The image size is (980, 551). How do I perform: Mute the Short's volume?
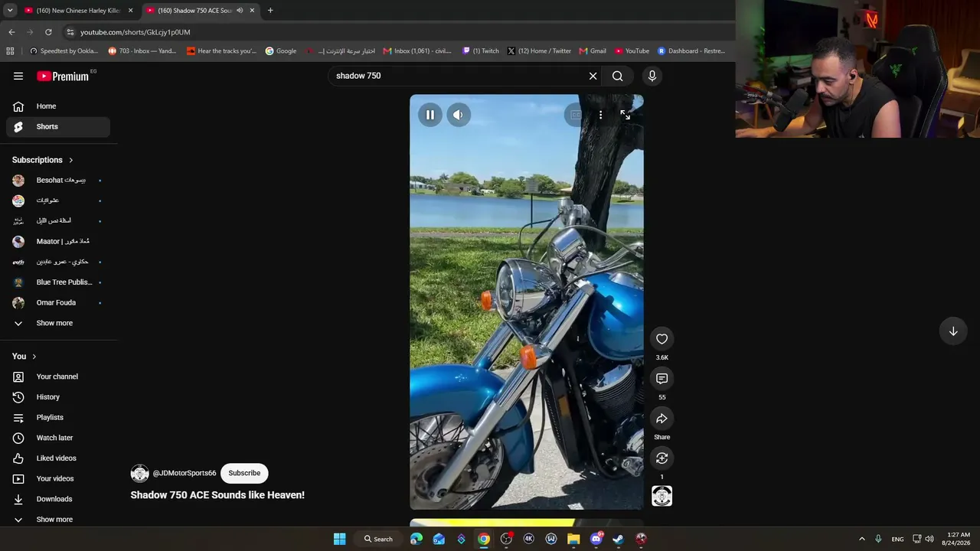click(458, 115)
